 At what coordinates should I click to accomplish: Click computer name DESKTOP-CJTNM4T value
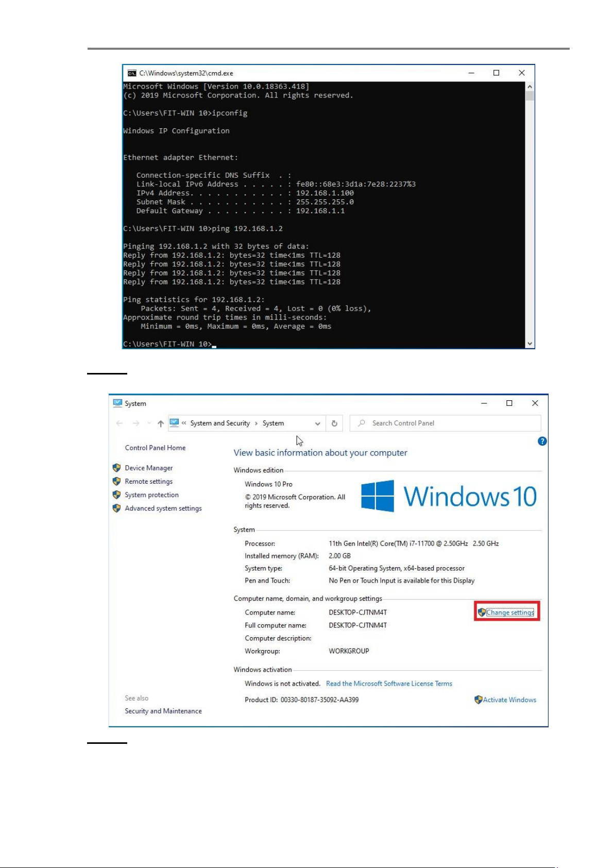tap(357, 612)
